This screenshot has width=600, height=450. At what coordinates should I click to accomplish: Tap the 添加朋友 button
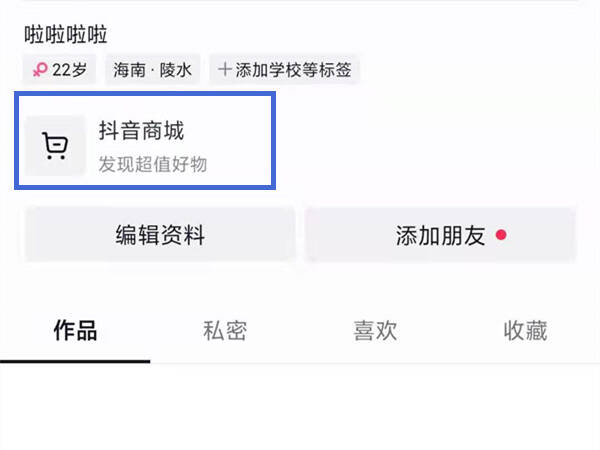tap(441, 235)
